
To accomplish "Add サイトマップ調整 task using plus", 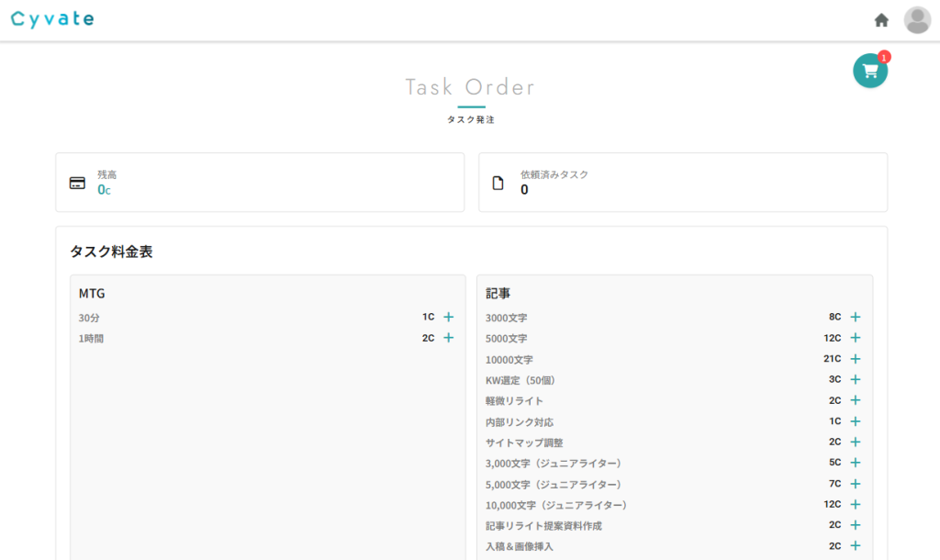I will (856, 442).
